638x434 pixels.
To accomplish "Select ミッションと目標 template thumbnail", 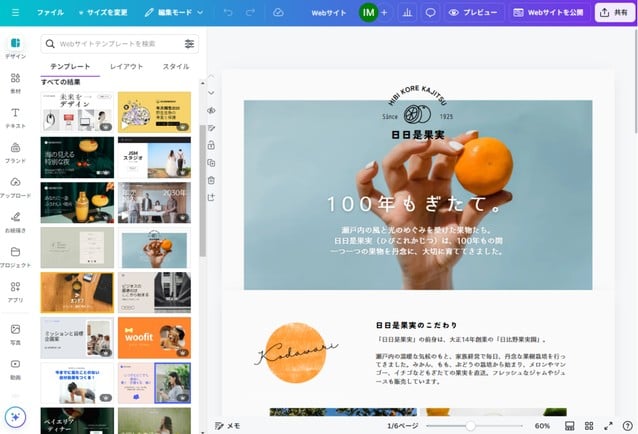I will coord(77,338).
